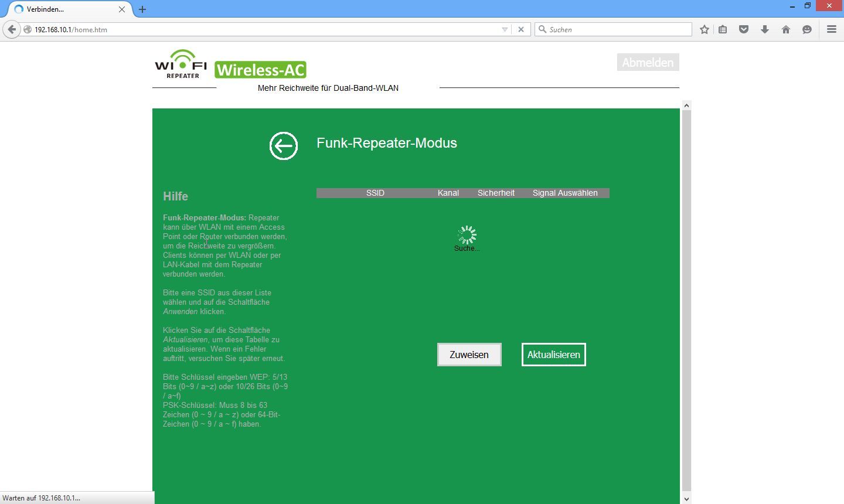Bookmark this page with the star icon
The height and width of the screenshot is (504, 844).
click(x=705, y=29)
